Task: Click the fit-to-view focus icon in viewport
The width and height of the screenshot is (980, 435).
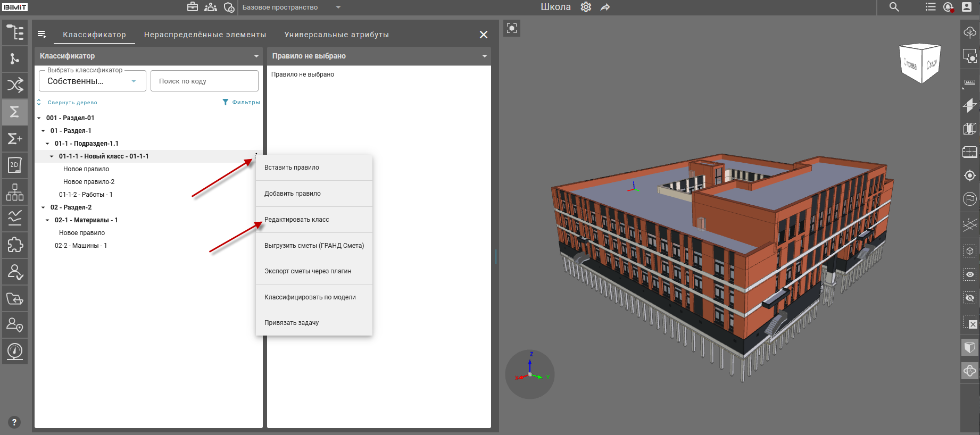Action: tap(512, 28)
